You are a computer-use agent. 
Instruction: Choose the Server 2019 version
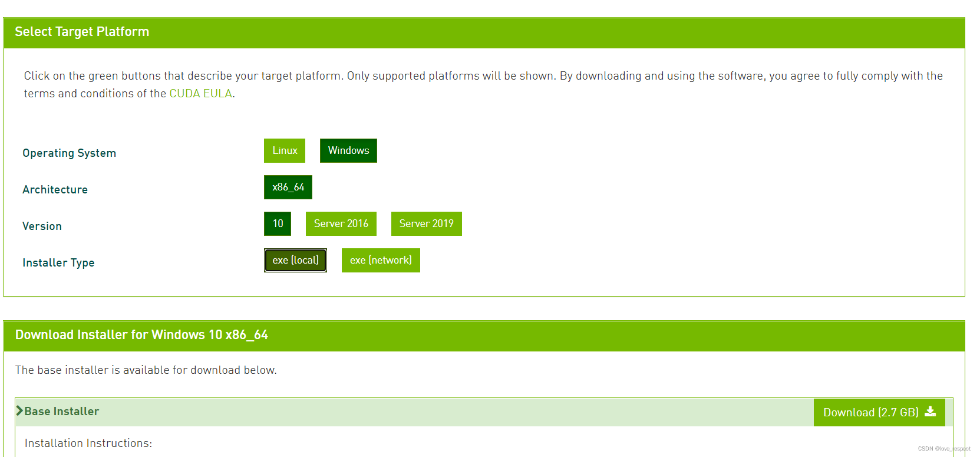pyautogui.click(x=427, y=223)
